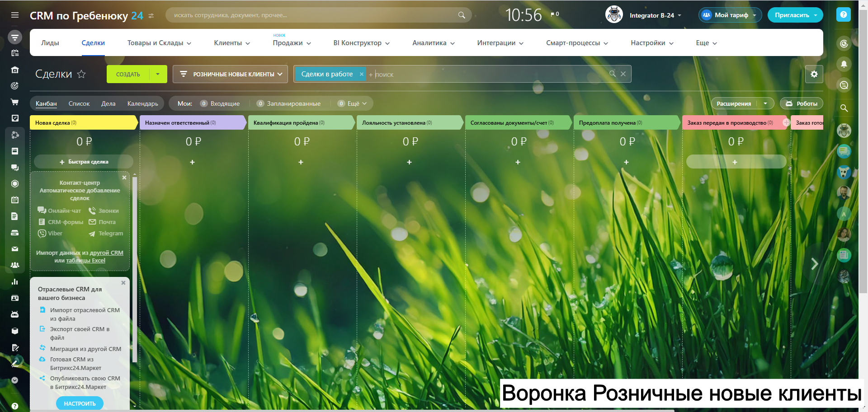The height and width of the screenshot is (412, 868).
Task: Expand more sidebar items with down chevron
Action: click(15, 380)
